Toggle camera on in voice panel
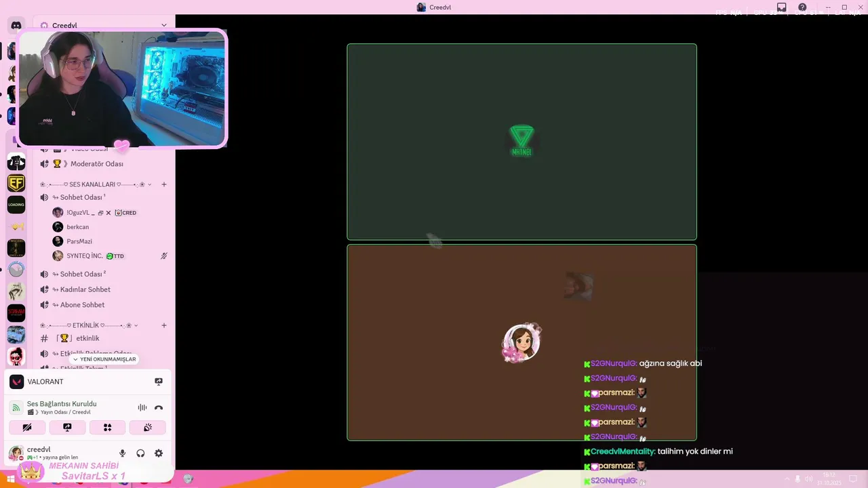This screenshot has height=488, width=868. click(x=27, y=427)
